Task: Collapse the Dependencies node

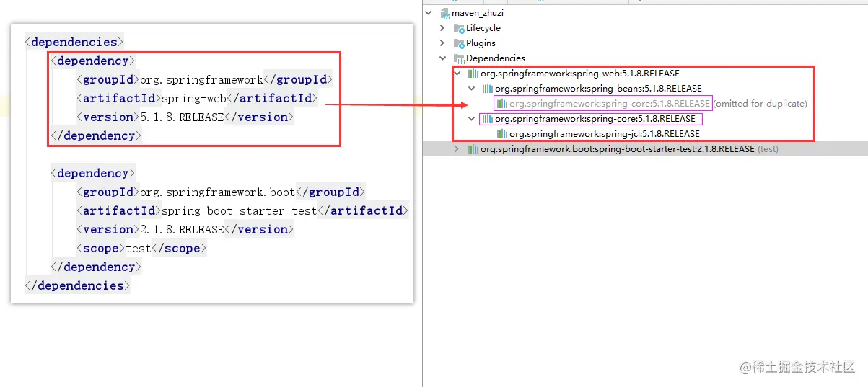Action: point(443,58)
